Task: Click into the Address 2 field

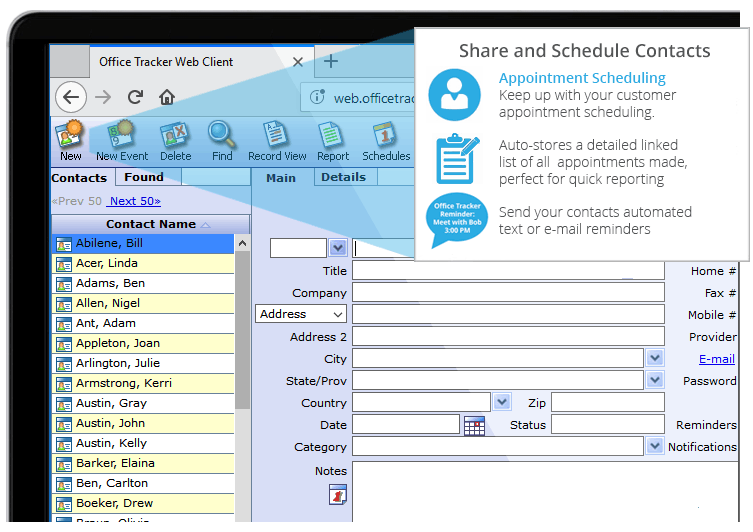Action: (x=508, y=336)
